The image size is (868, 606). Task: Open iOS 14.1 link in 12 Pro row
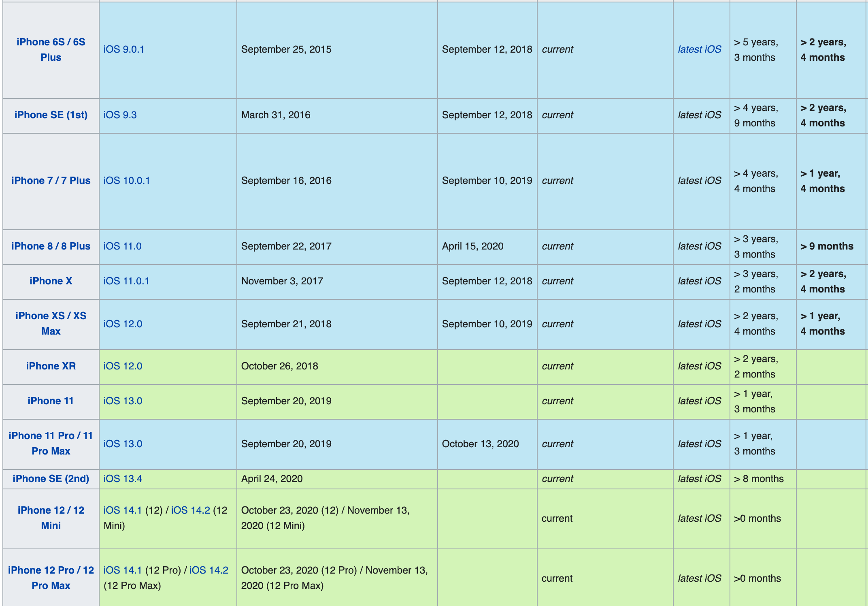point(123,570)
